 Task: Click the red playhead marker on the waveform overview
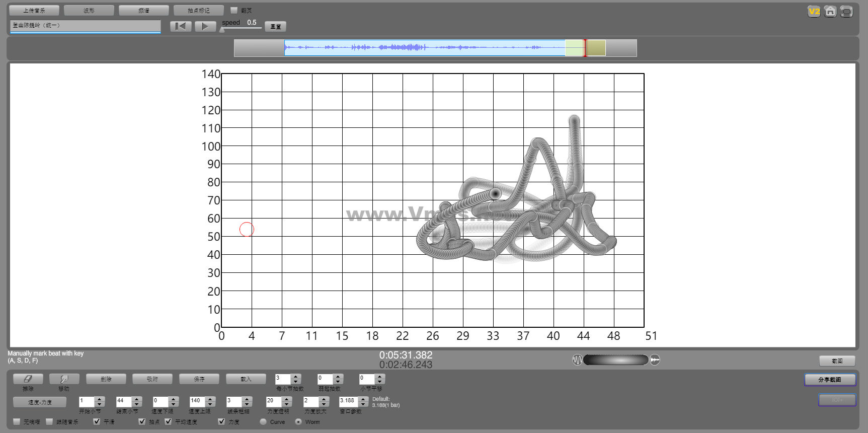pos(585,48)
